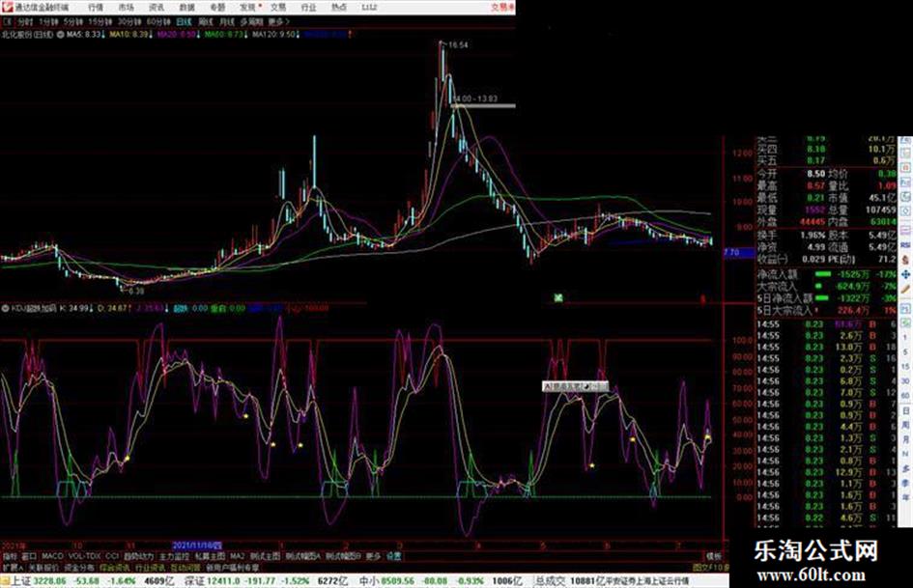Click the green icon below the main chart

[x=558, y=298]
